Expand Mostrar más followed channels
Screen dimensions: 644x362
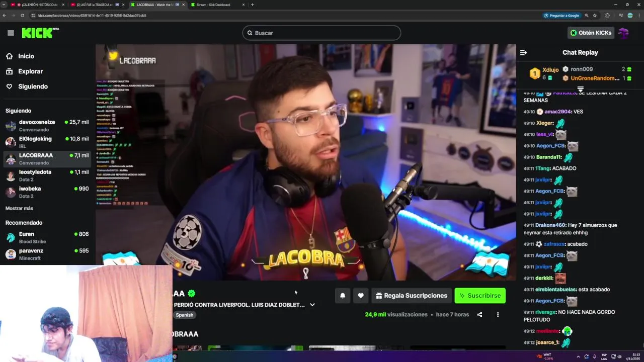coord(19,208)
